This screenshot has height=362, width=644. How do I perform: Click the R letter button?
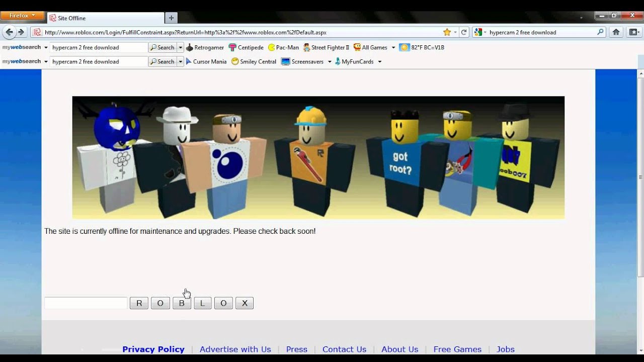point(139,303)
